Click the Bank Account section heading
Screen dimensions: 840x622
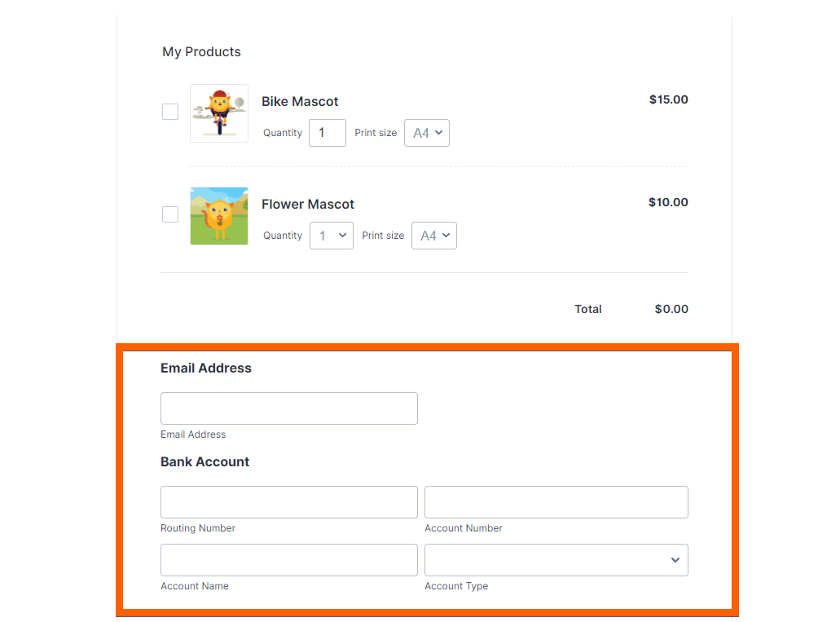click(x=205, y=462)
